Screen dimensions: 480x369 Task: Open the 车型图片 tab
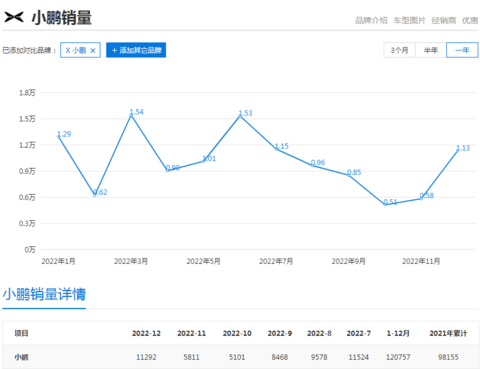tap(409, 20)
